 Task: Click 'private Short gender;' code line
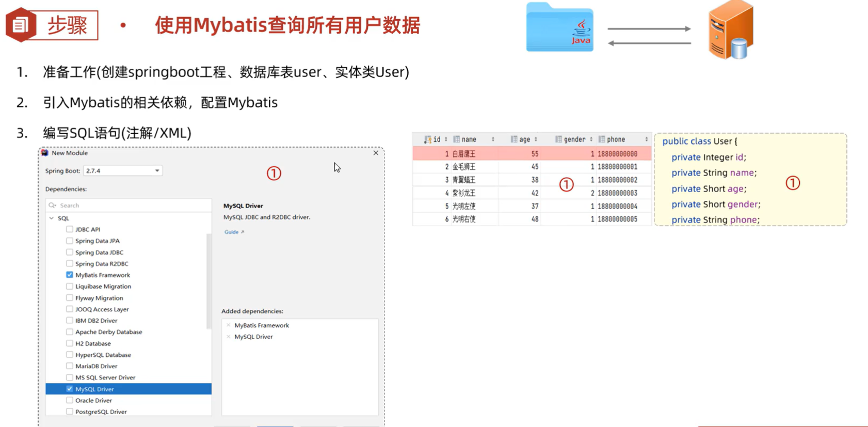pyautogui.click(x=716, y=204)
